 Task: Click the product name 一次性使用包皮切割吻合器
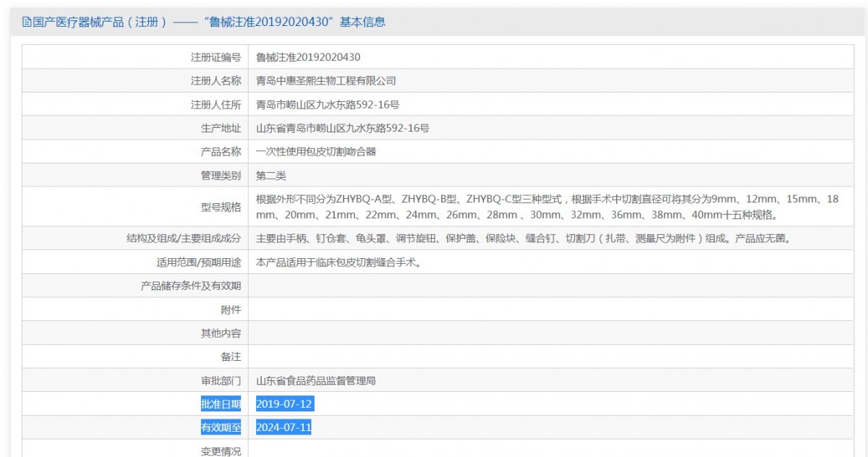[x=316, y=152]
